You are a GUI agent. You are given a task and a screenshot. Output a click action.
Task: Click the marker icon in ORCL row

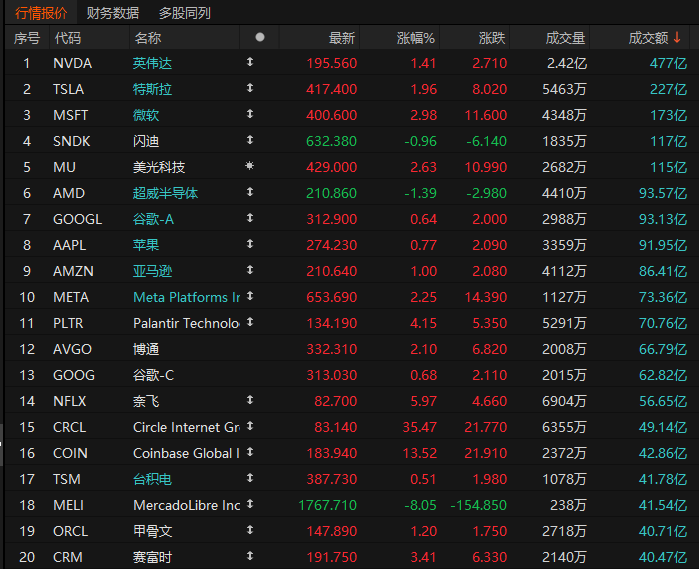250,530
